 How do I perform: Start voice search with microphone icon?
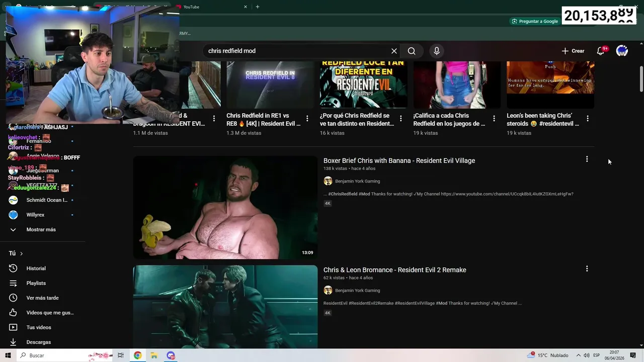click(x=437, y=51)
